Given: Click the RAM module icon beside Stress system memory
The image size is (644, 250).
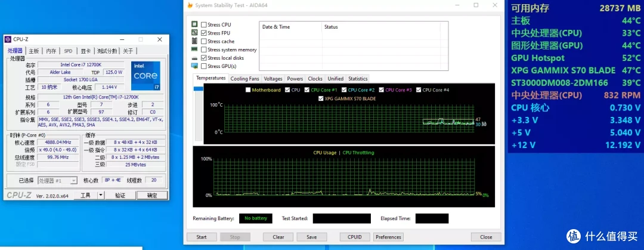Looking at the screenshot, I should click(x=194, y=50).
